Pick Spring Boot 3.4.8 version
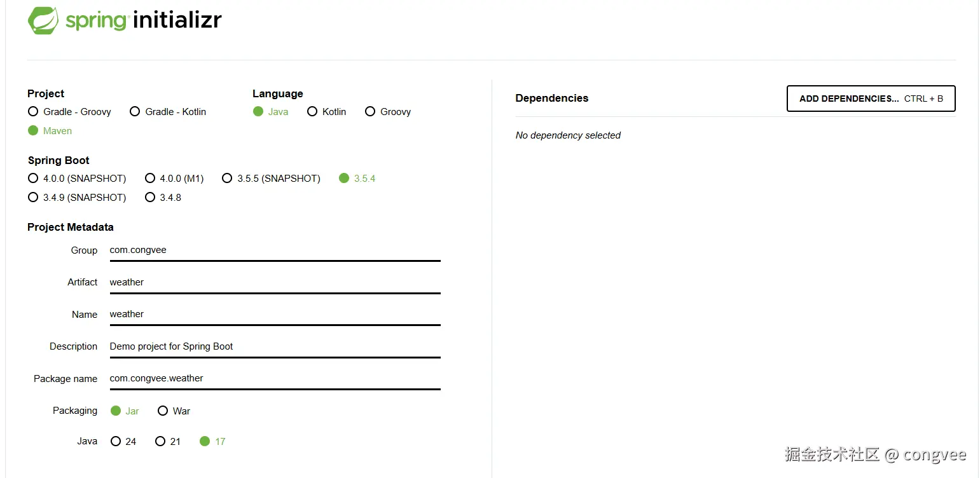 [x=163, y=198]
